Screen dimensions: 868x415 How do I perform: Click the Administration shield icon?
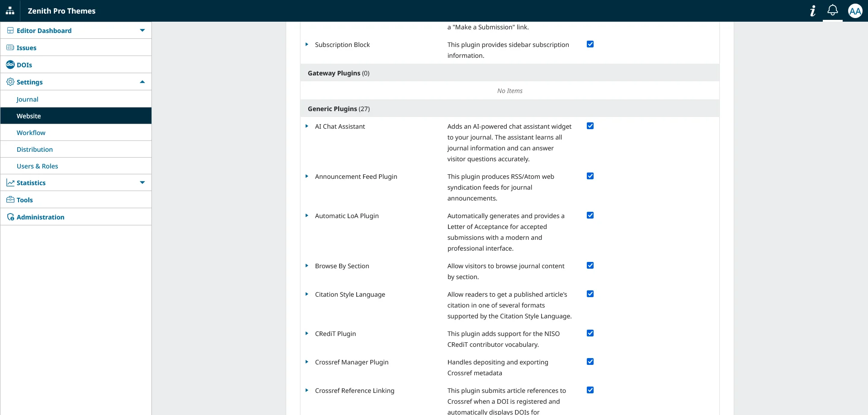(10, 217)
